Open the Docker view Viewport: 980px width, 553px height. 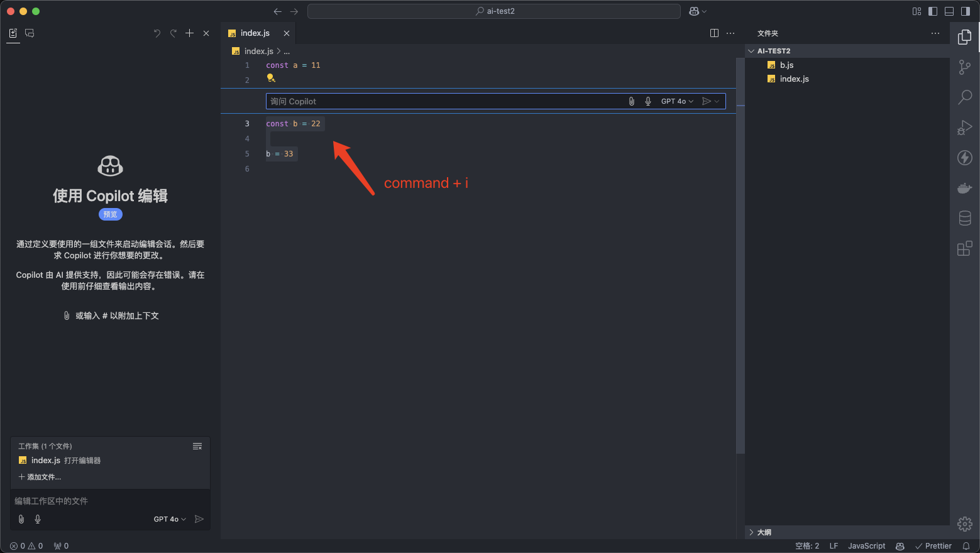coord(965,188)
